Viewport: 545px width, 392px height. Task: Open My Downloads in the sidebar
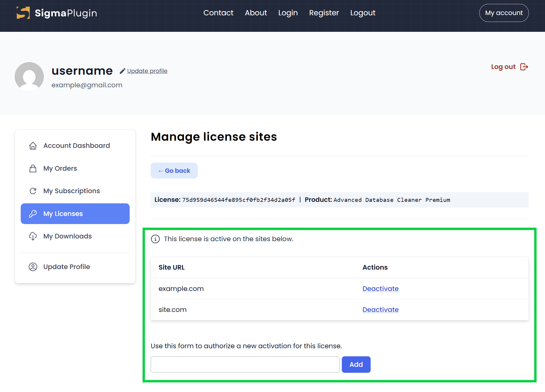[x=75, y=236]
